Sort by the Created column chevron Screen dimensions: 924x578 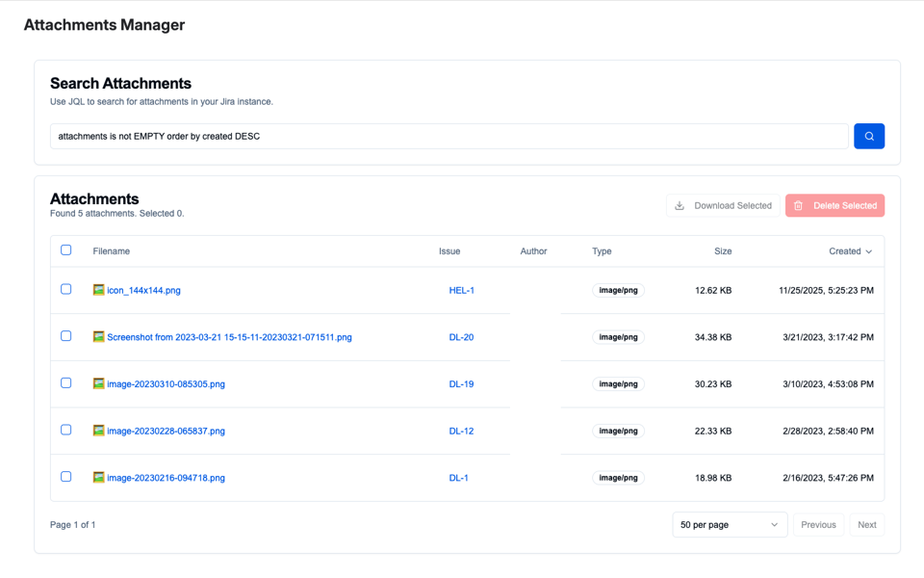click(868, 251)
